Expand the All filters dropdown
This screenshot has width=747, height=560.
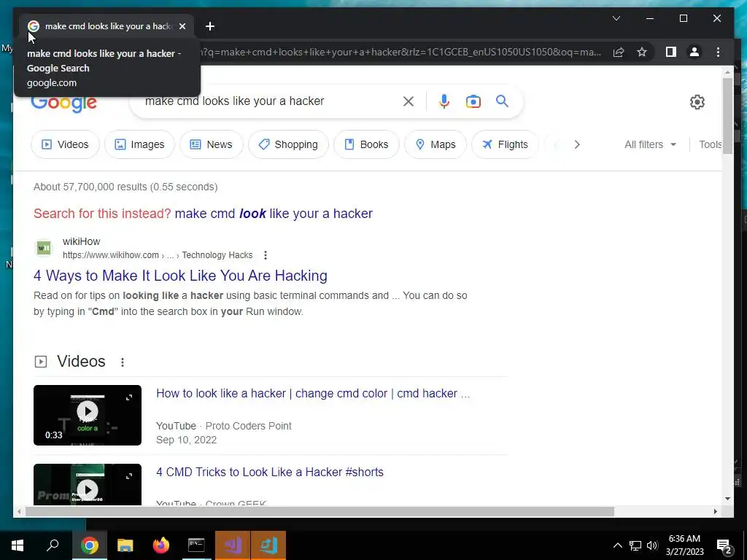(650, 144)
